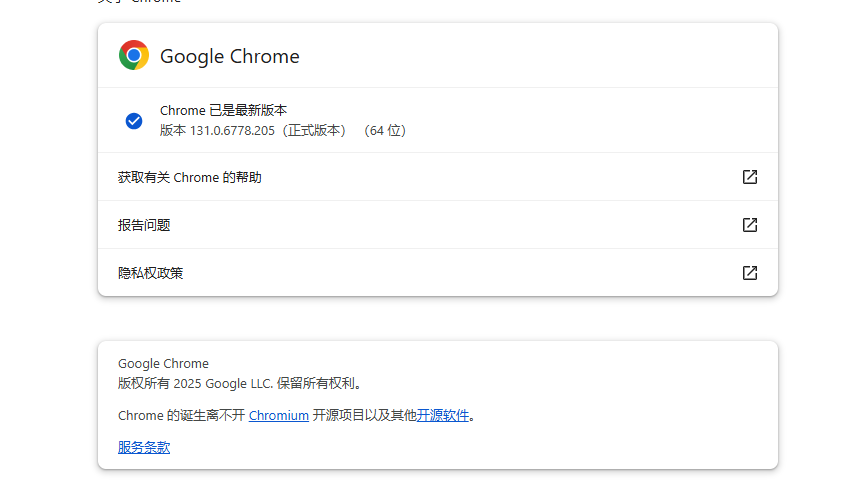Click the Chrome 已是最新版本 status text
Screen dimensions: 844x497
click(x=224, y=110)
